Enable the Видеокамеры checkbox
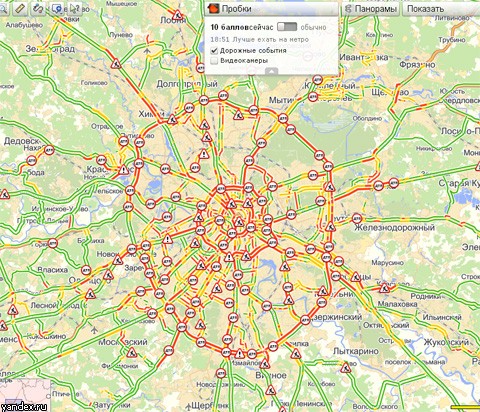480x412 pixels. coord(214,61)
